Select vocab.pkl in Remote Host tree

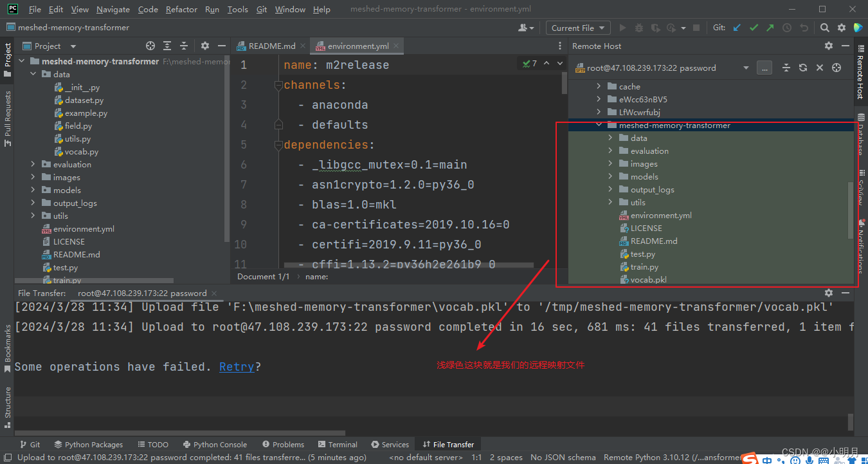click(648, 279)
